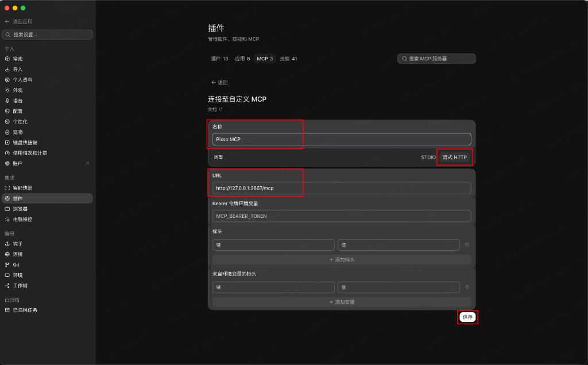Click the 返回 back link above form
This screenshot has height=365, width=588.
tap(219, 82)
